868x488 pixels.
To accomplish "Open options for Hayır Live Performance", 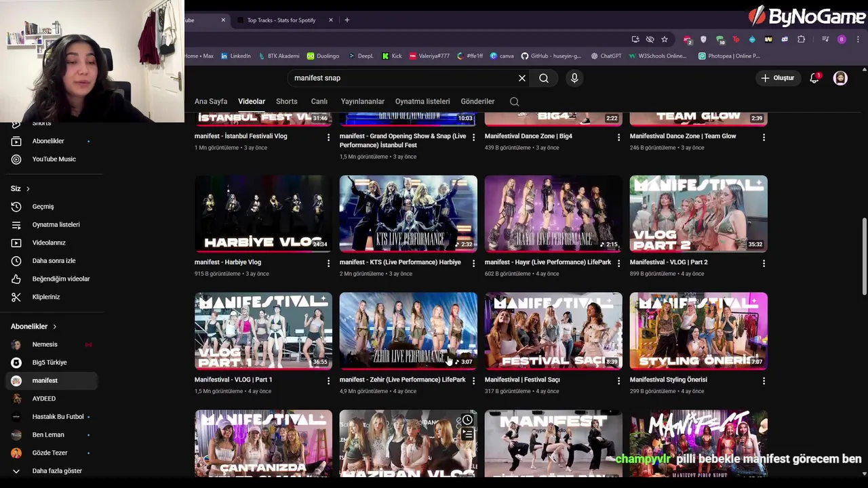I will click(618, 263).
